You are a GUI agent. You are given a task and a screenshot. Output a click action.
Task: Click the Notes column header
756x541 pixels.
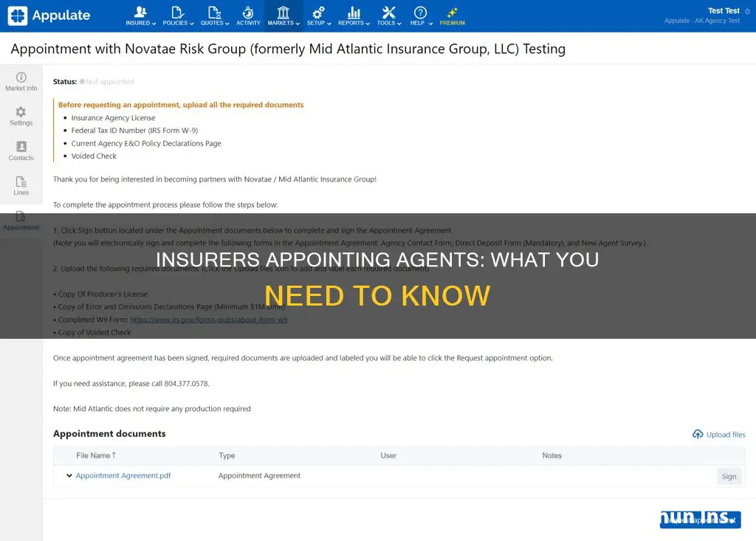pos(551,455)
